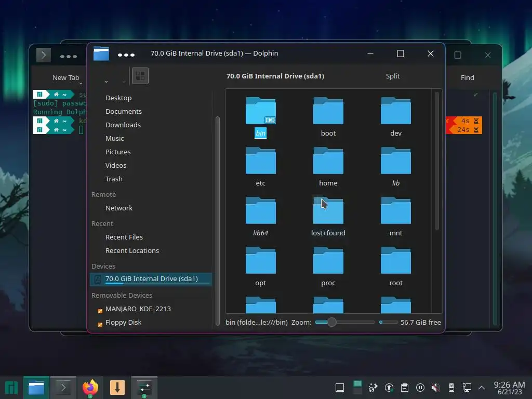Select Floppy Disk removable device
Viewport: 532px width, 399px height.
(123, 323)
